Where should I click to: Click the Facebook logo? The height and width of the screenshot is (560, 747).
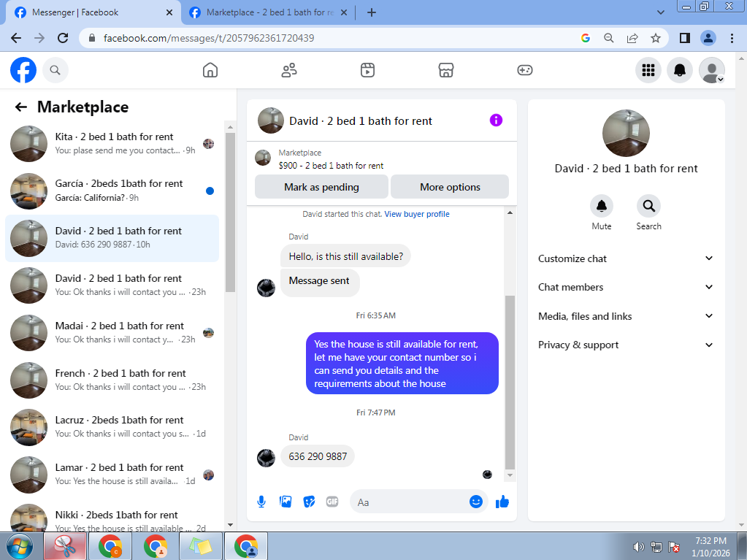[x=23, y=70]
